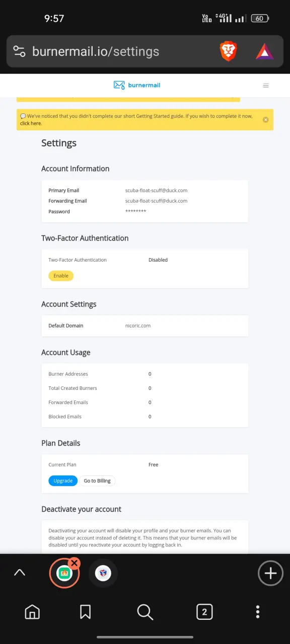Image resolution: width=290 pixels, height=644 pixels.
Task: Tap the Brave Shields lion icon
Action: click(228, 51)
